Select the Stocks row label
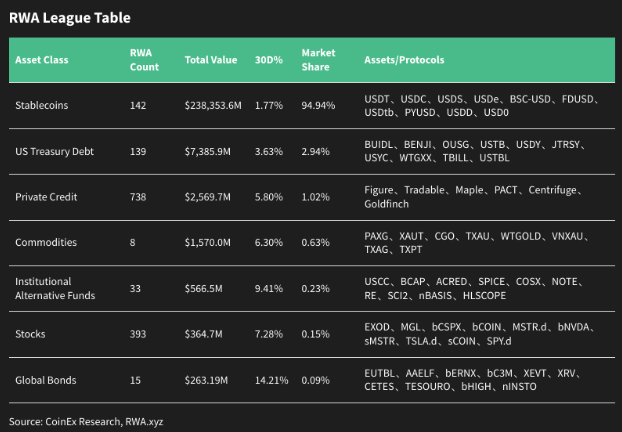622x432 pixels. coord(31,334)
